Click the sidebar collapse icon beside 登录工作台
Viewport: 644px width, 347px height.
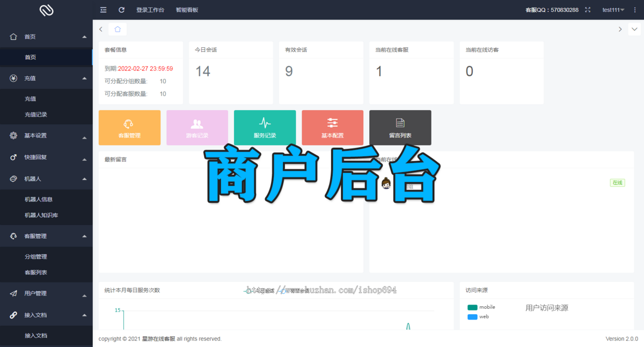pos(103,9)
